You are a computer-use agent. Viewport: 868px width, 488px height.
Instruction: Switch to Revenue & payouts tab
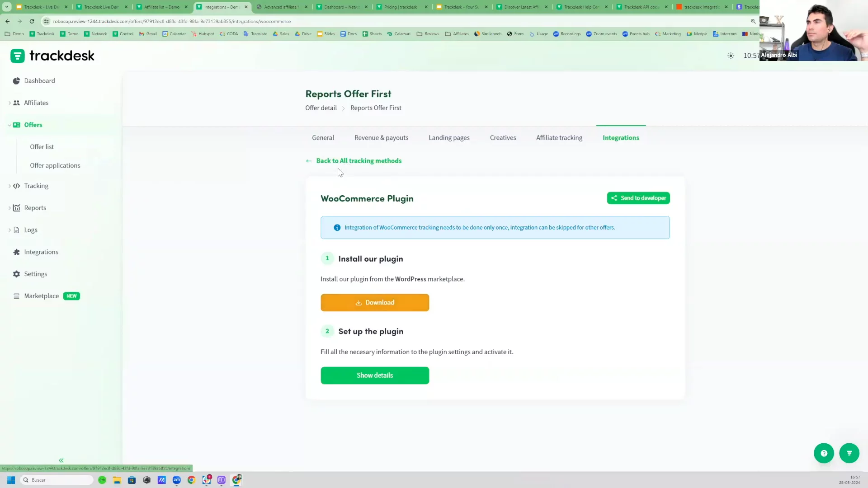click(381, 138)
